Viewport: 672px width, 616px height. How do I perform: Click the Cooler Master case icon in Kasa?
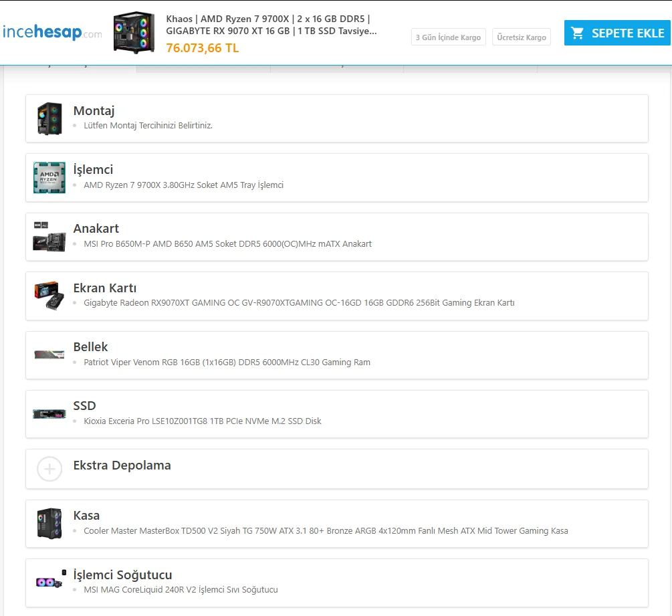pos(49,524)
